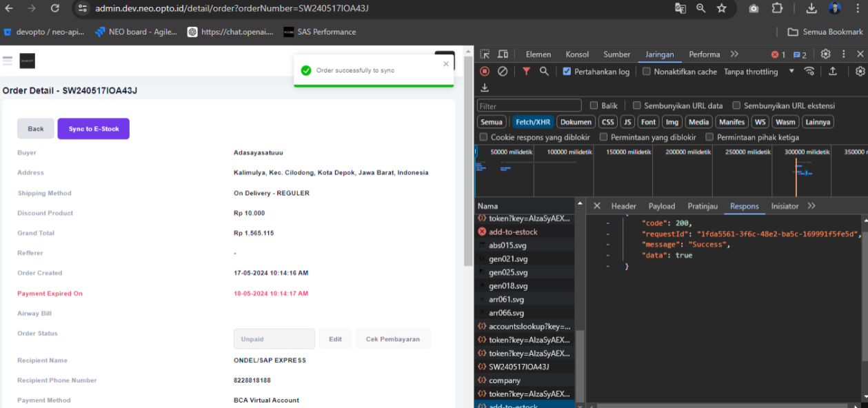Open the Performa tab
Image resolution: width=868 pixels, height=408 pixels.
tap(705, 54)
